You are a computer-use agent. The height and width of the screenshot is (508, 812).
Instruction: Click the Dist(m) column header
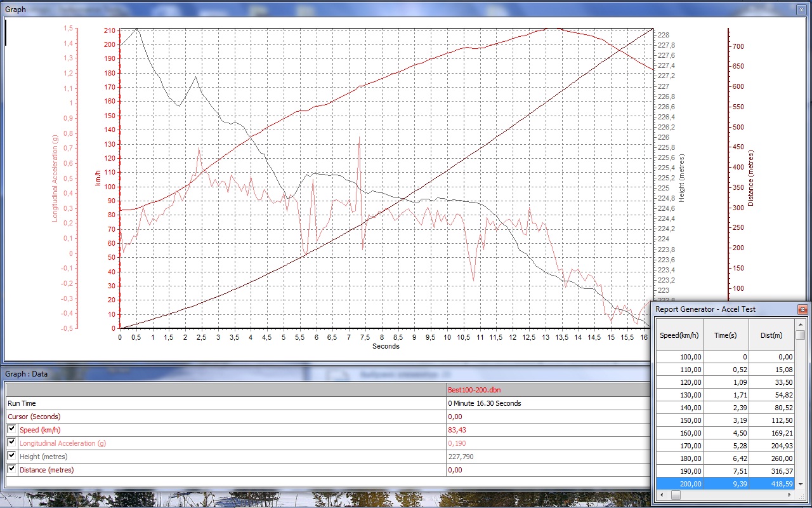pyautogui.click(x=770, y=335)
